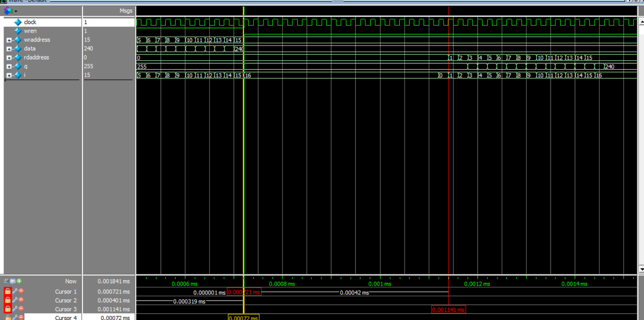The width and height of the screenshot is (644, 320).
Task: Click the Now time value 0.001841 ms
Action: pos(113,281)
